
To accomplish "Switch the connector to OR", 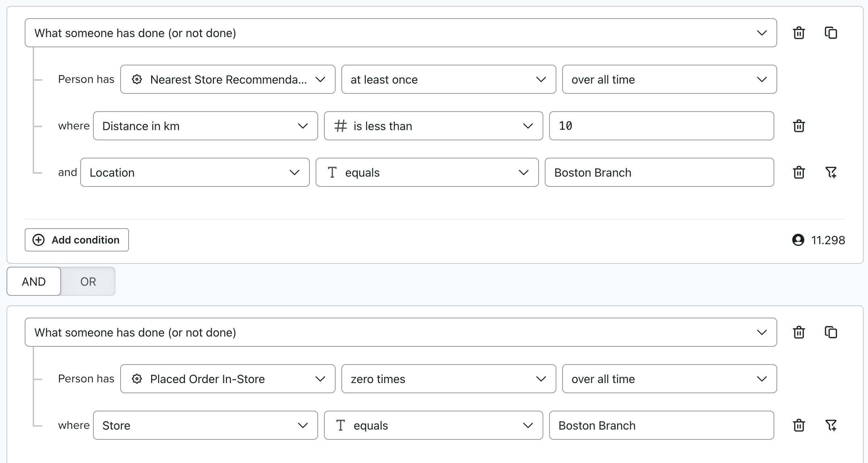I will (x=88, y=281).
